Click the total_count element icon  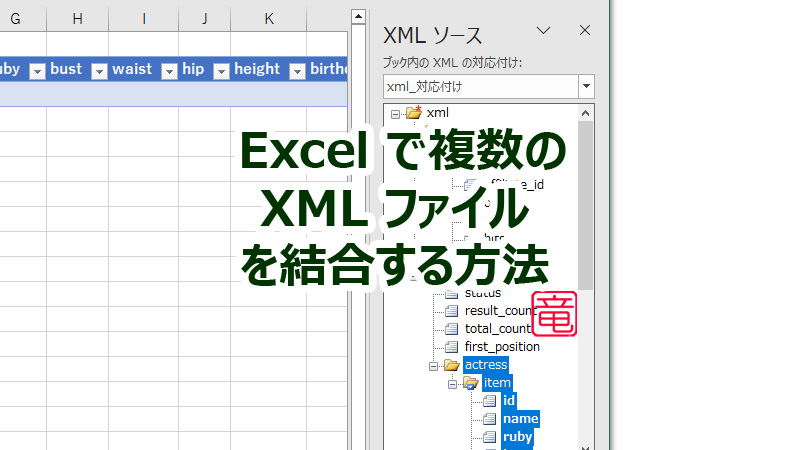[451, 329]
